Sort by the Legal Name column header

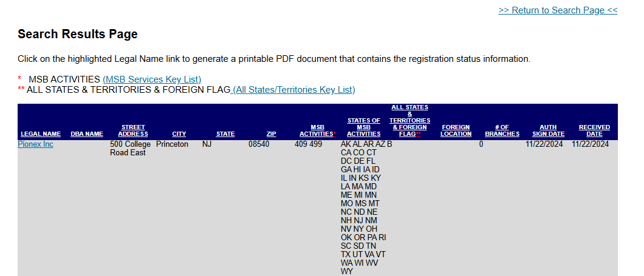41,134
